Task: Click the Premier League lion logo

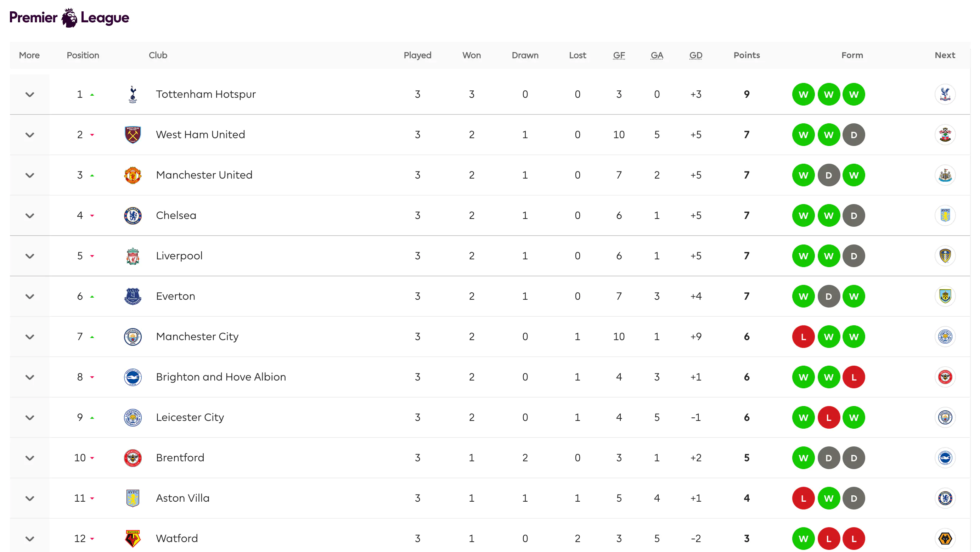Action: (x=69, y=18)
